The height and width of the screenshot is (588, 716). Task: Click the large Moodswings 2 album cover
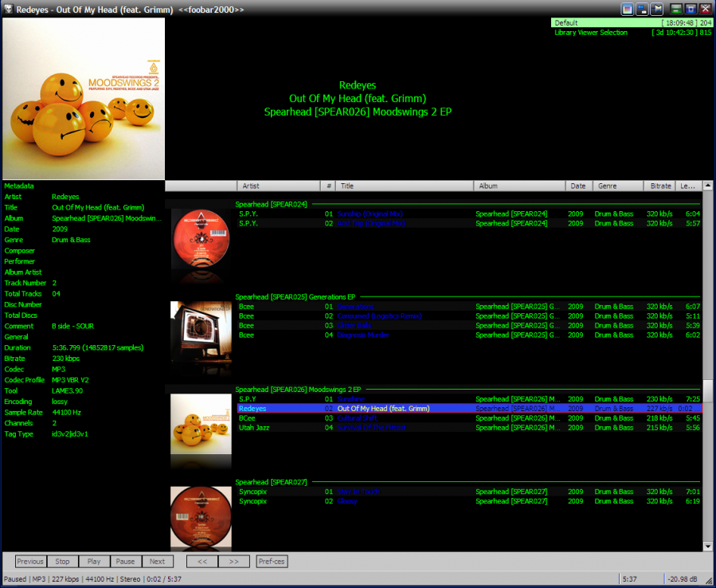pyautogui.click(x=84, y=99)
